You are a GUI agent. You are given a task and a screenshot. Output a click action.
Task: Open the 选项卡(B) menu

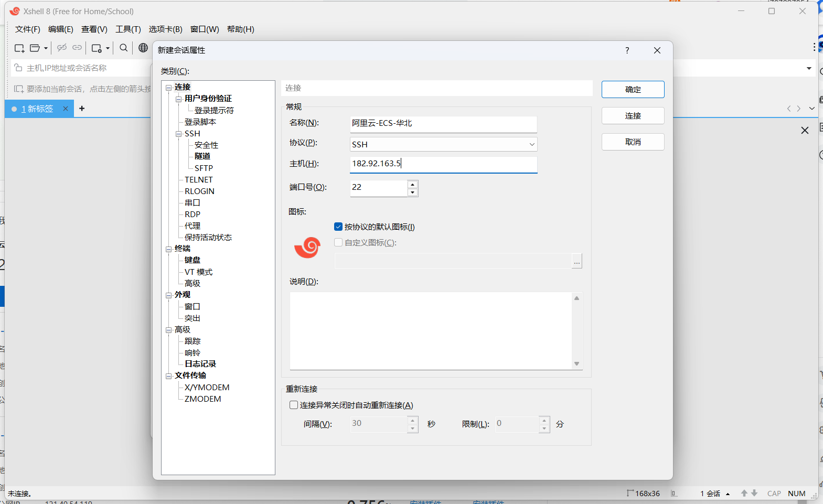click(165, 29)
